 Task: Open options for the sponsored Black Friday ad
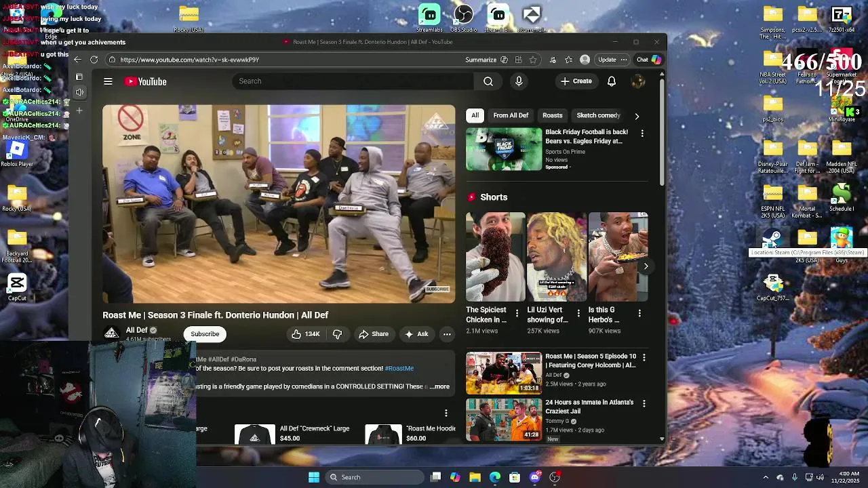(x=642, y=134)
